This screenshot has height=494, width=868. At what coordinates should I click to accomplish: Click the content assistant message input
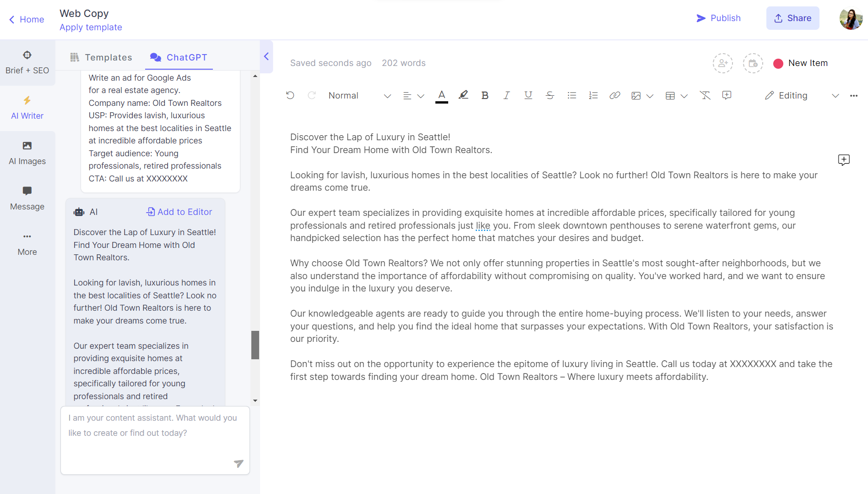click(x=155, y=440)
